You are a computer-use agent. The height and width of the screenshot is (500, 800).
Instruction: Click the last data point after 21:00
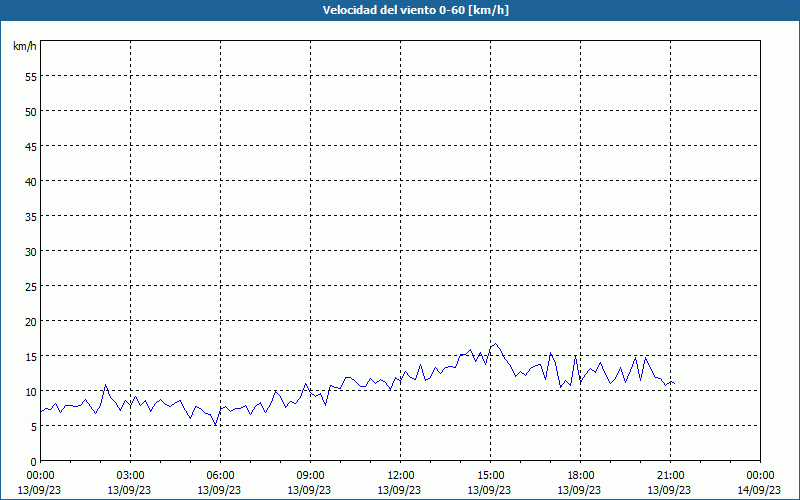click(x=674, y=383)
